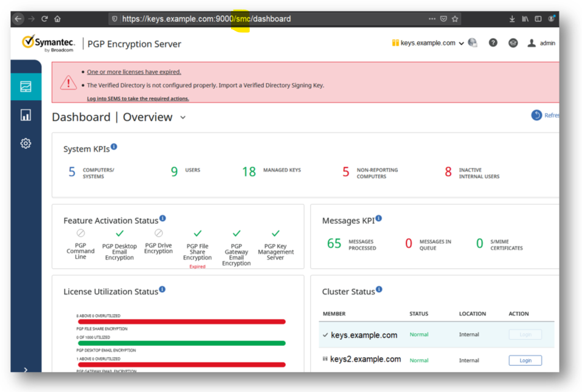
Task: Click the Refresh dashboard button
Action: pyautogui.click(x=545, y=115)
